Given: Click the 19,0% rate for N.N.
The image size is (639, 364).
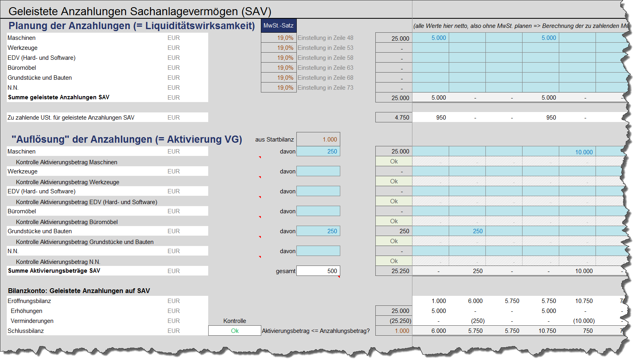Looking at the screenshot, I should (x=278, y=88).
